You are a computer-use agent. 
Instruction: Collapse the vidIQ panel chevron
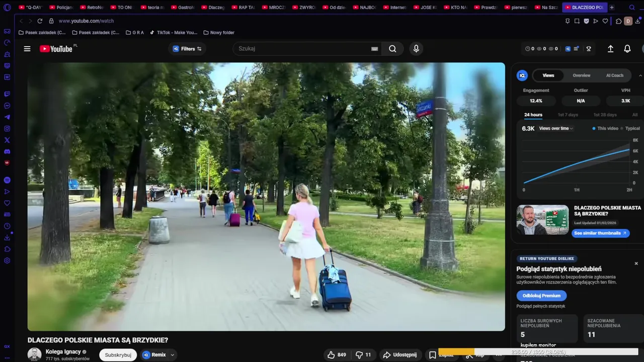(640, 75)
